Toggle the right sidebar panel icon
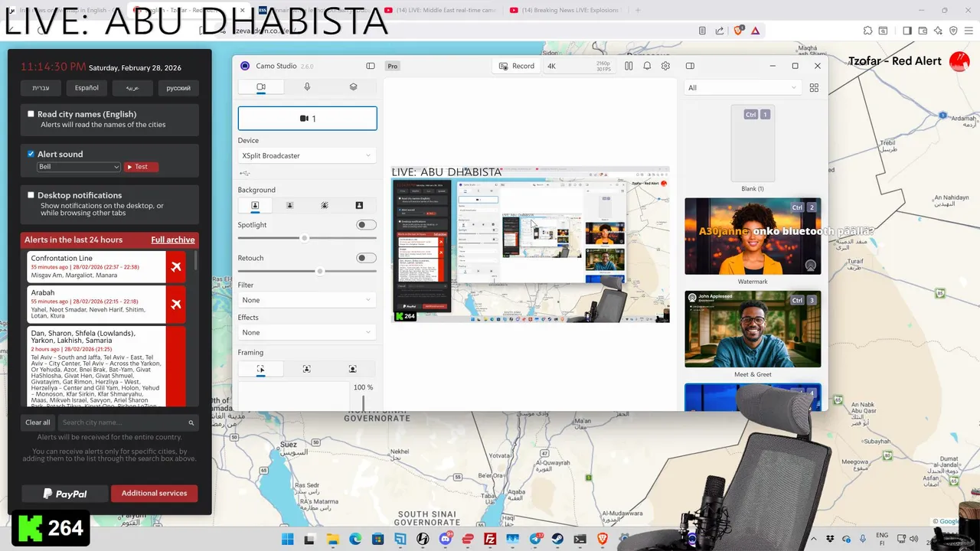This screenshot has height=551, width=980. [x=690, y=66]
